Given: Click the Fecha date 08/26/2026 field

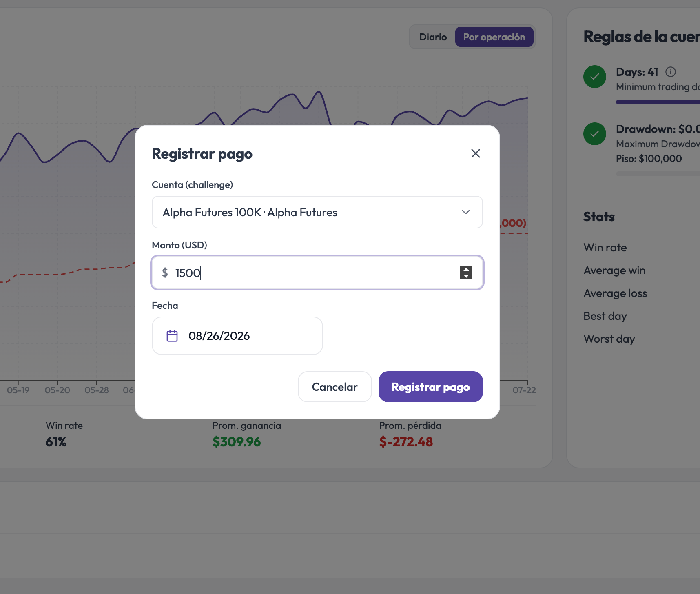Looking at the screenshot, I should point(237,336).
